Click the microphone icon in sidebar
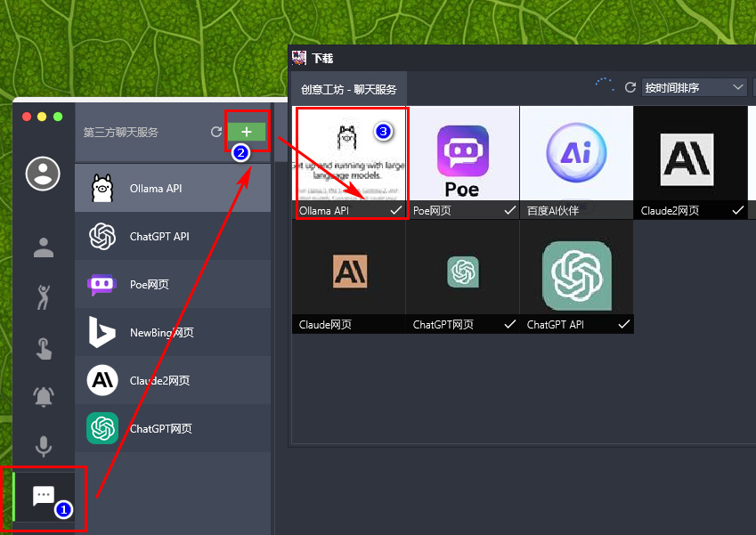This screenshot has height=535, width=756. 44,446
